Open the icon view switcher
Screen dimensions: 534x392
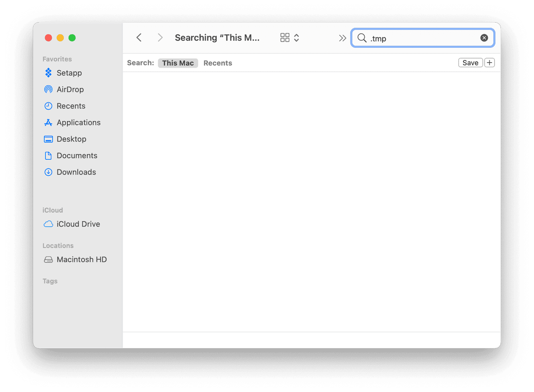[x=285, y=37]
